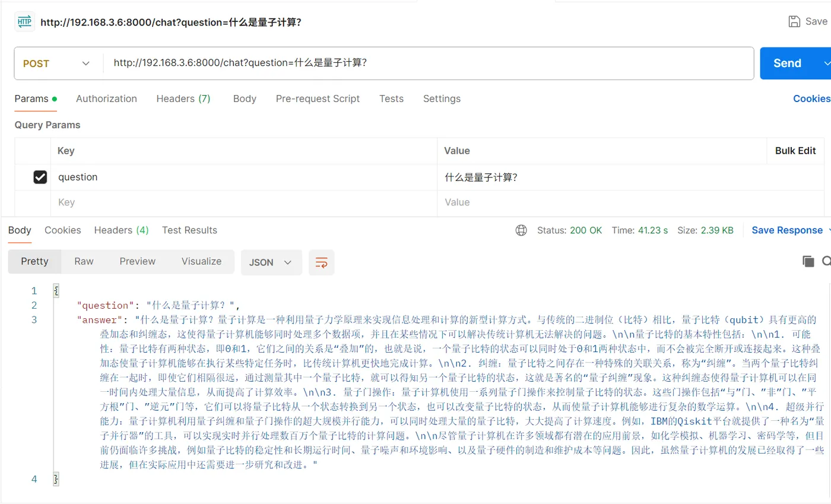The height and width of the screenshot is (504, 831).
Task: Open the search icon in the response pane
Action: coord(826,261)
